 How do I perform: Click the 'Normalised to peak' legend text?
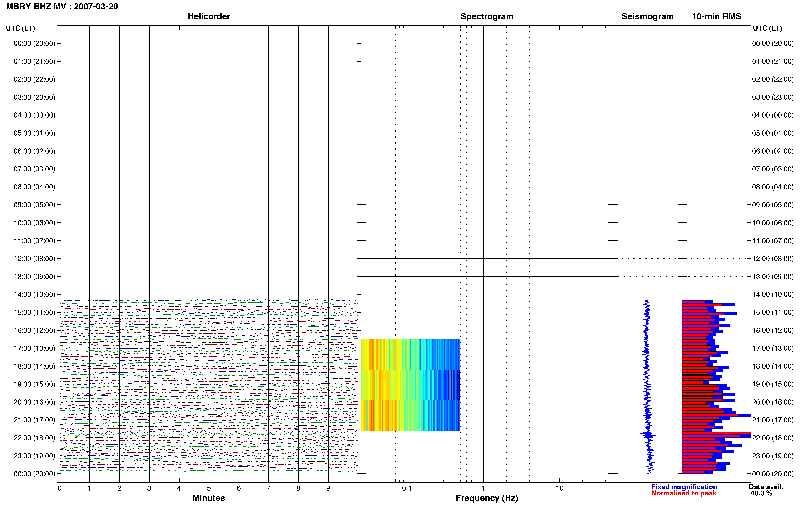coord(684,493)
